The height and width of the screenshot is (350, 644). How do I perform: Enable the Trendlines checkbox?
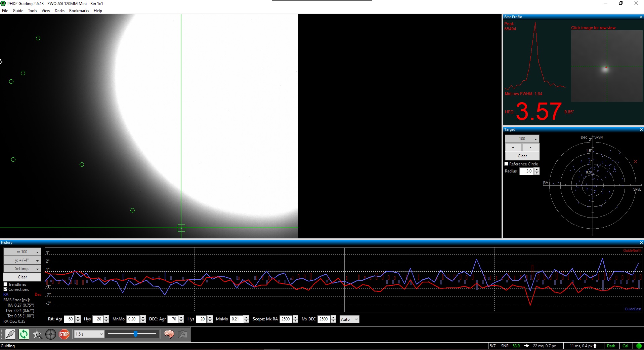5,284
